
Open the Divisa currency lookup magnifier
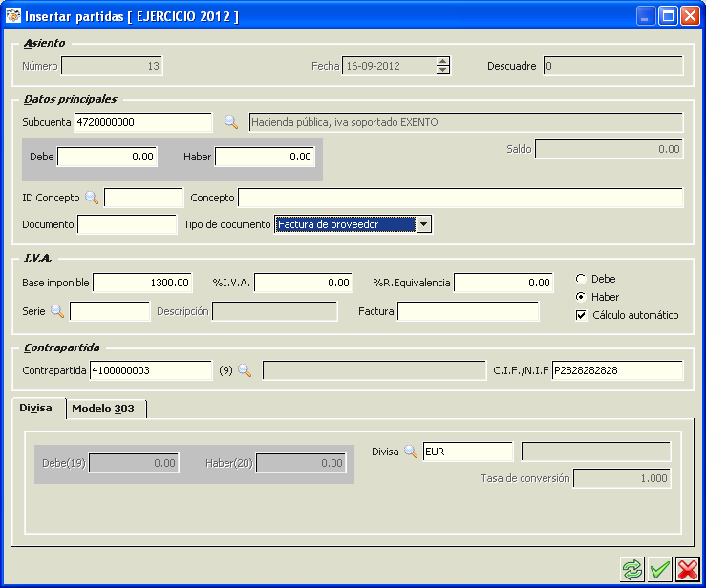(411, 451)
